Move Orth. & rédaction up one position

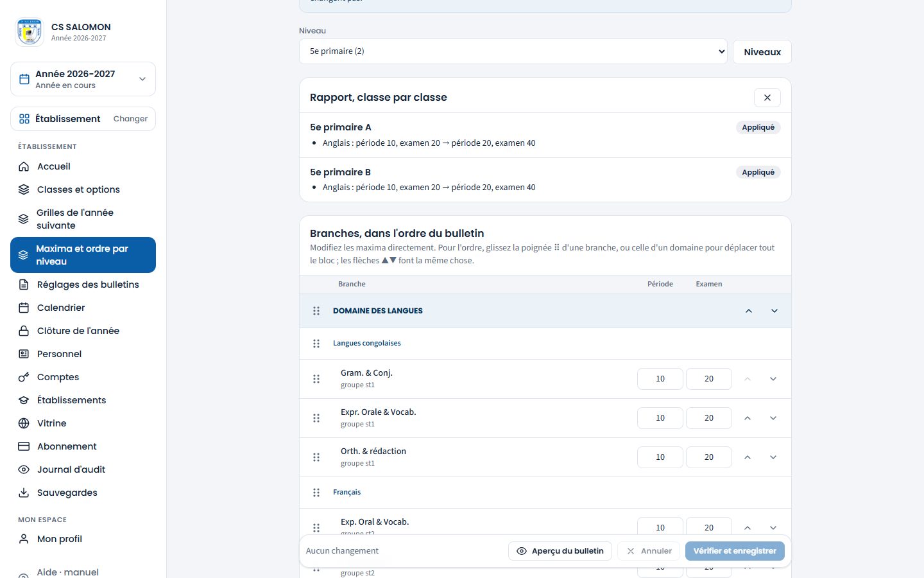point(748,457)
